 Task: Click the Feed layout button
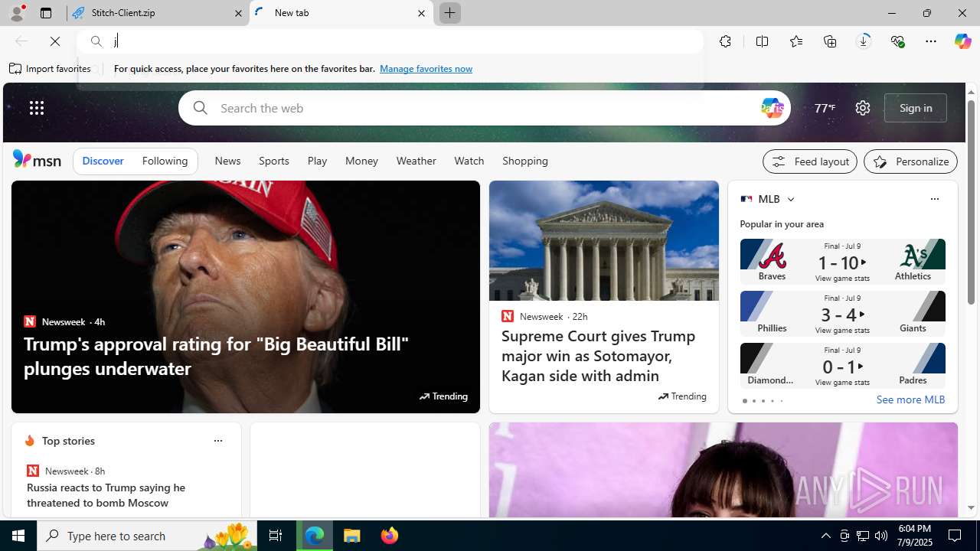tap(810, 161)
